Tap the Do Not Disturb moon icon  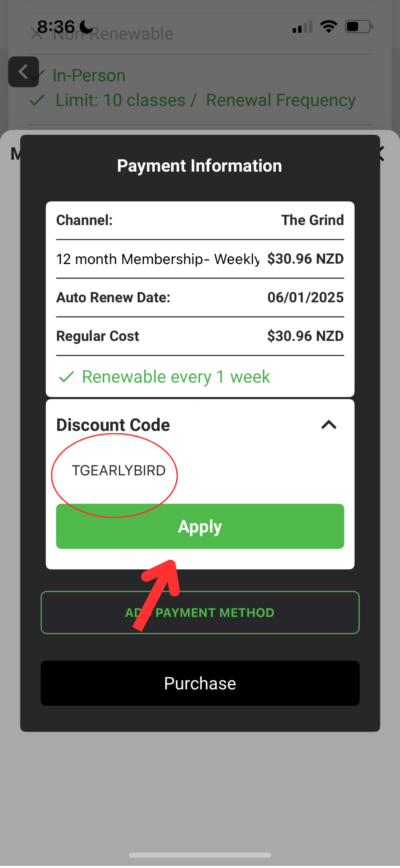(x=86, y=27)
